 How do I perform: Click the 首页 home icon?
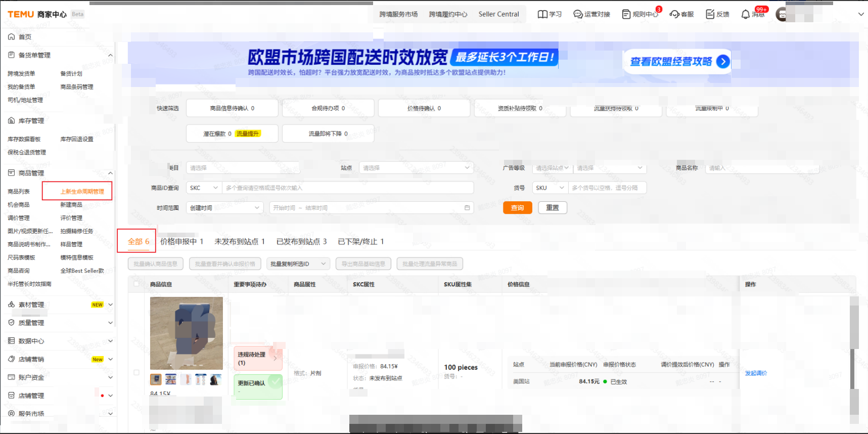11,37
